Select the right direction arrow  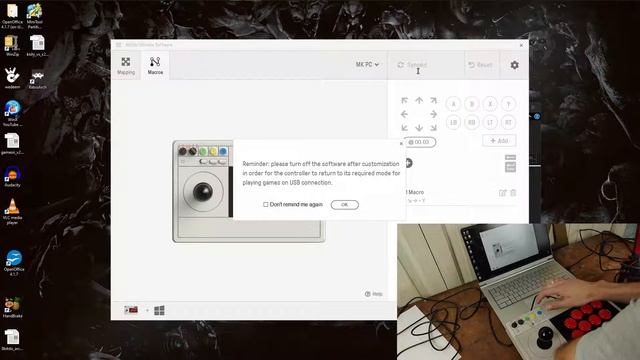(x=433, y=114)
